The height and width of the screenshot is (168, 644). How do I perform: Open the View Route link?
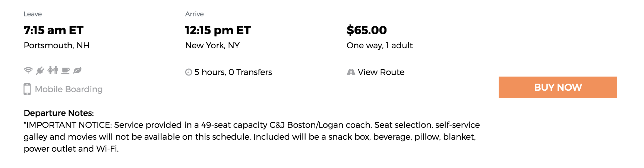[381, 72]
